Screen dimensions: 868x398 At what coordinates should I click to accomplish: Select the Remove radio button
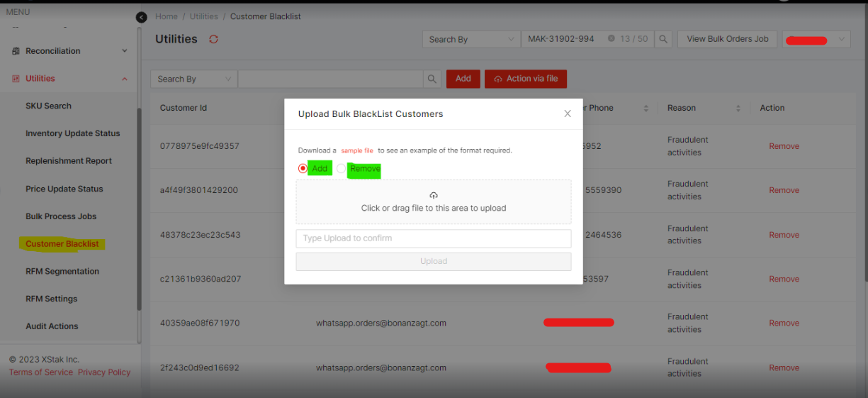click(342, 169)
